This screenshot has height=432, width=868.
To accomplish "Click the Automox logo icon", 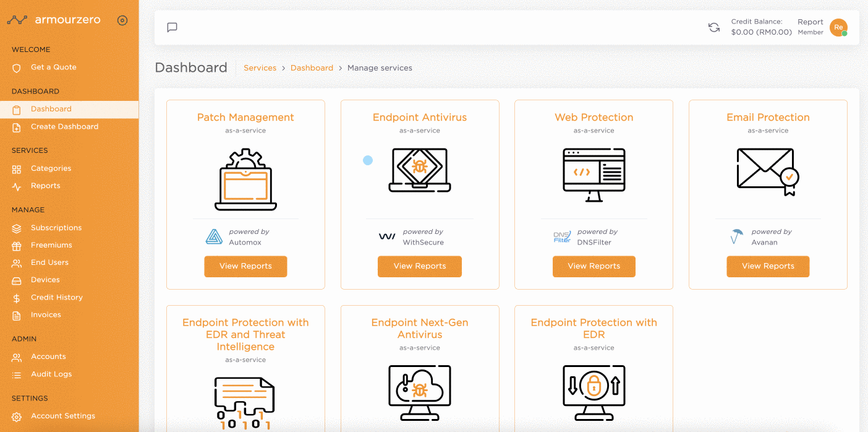I will [214, 236].
